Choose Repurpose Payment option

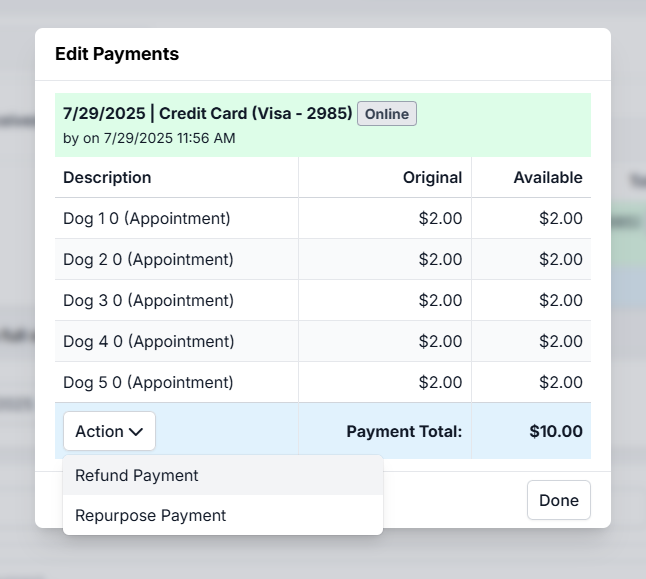[x=150, y=516]
